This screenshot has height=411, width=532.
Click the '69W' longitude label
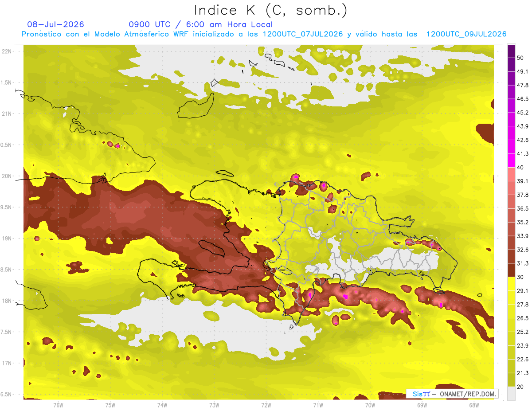pos(422,405)
